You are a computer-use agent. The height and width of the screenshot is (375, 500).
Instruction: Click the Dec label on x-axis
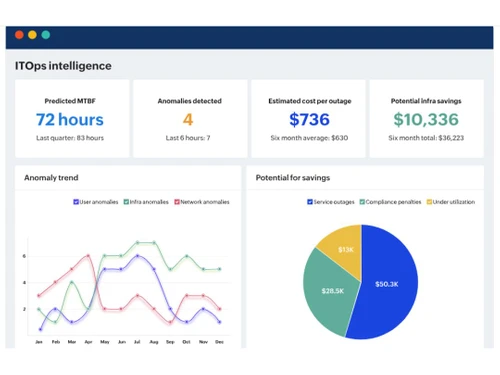coord(219,342)
